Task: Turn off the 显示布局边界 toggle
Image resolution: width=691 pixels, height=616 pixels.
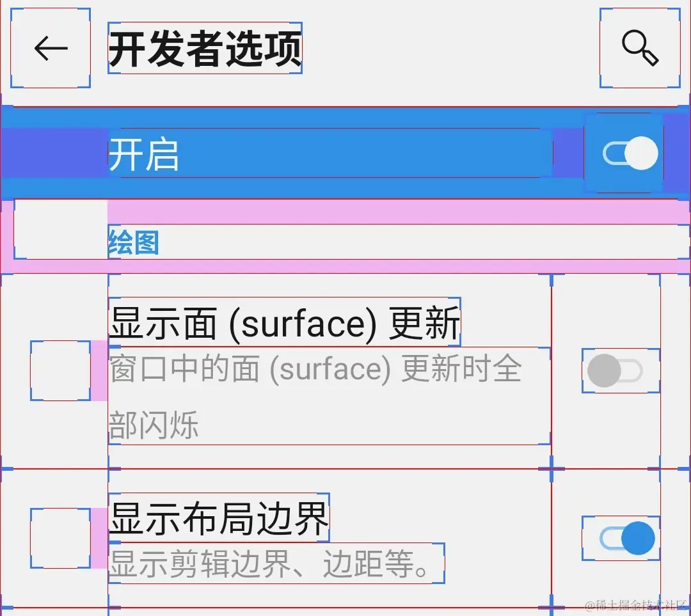Action: pyautogui.click(x=619, y=537)
